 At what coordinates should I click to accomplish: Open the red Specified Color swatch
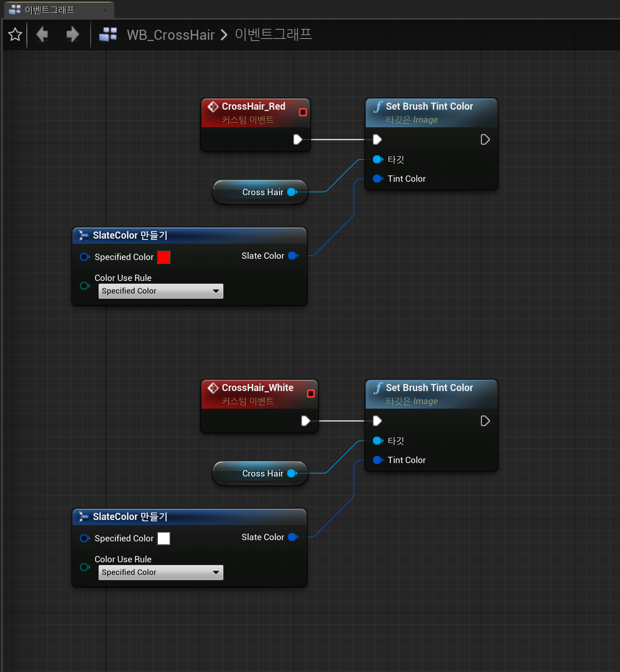(x=164, y=257)
